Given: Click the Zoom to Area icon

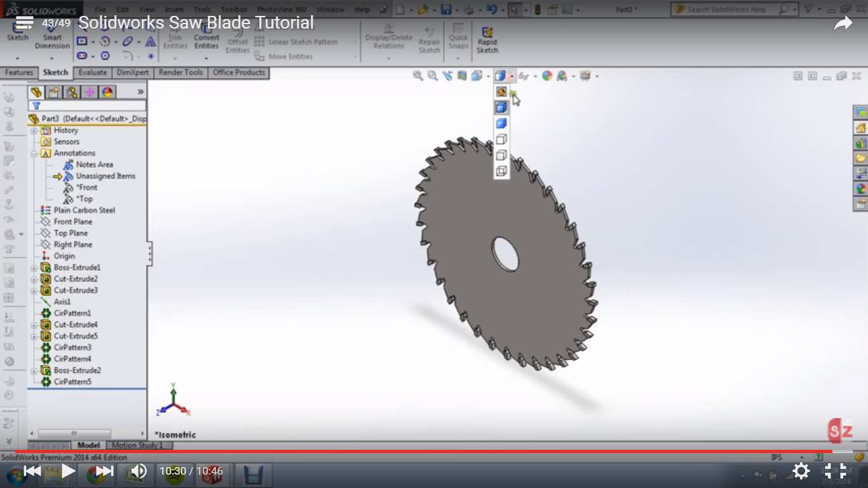Looking at the screenshot, I should tap(433, 76).
